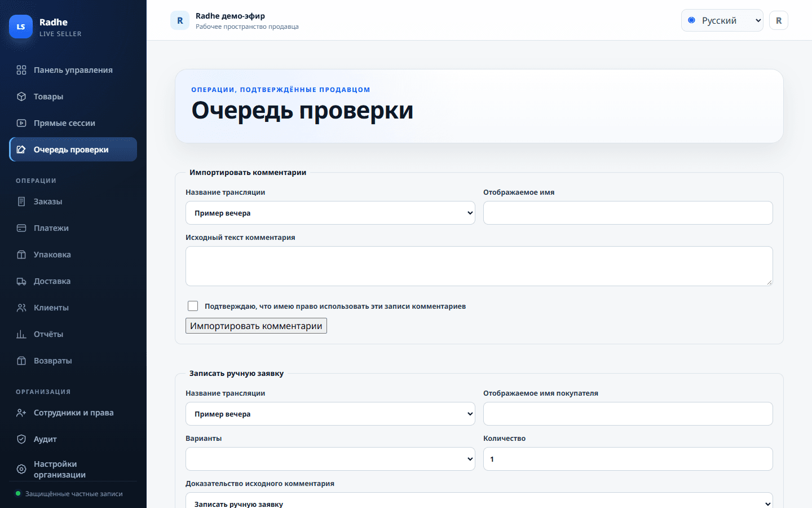Open the R user profile button
Screen dimensions: 812x508
pyautogui.click(x=779, y=20)
